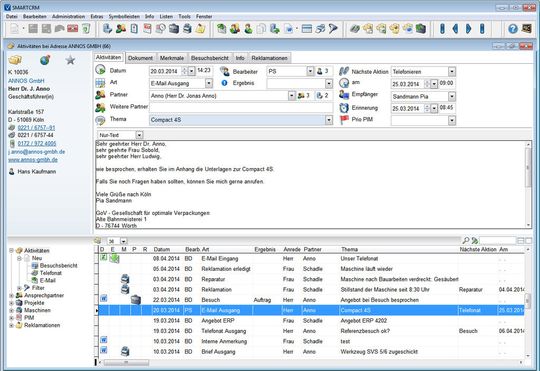Click the briefcase icon in the main toolbar

click(174, 29)
